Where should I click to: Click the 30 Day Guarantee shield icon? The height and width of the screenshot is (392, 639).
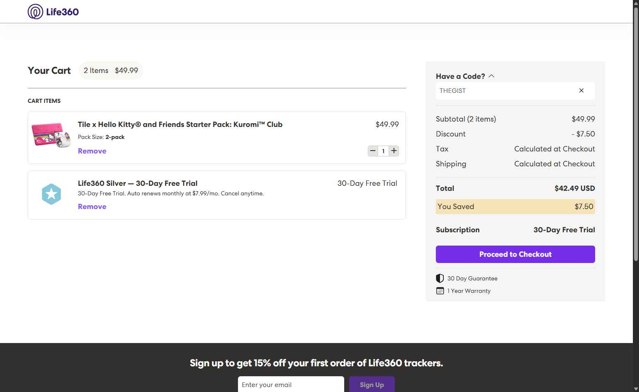tap(440, 278)
